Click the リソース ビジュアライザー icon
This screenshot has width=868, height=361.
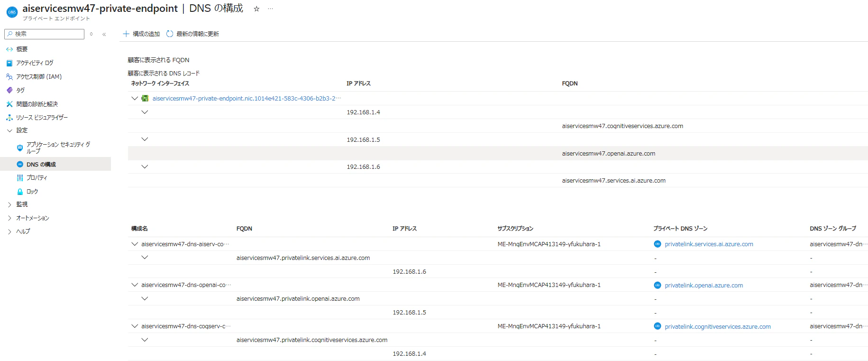tap(9, 118)
